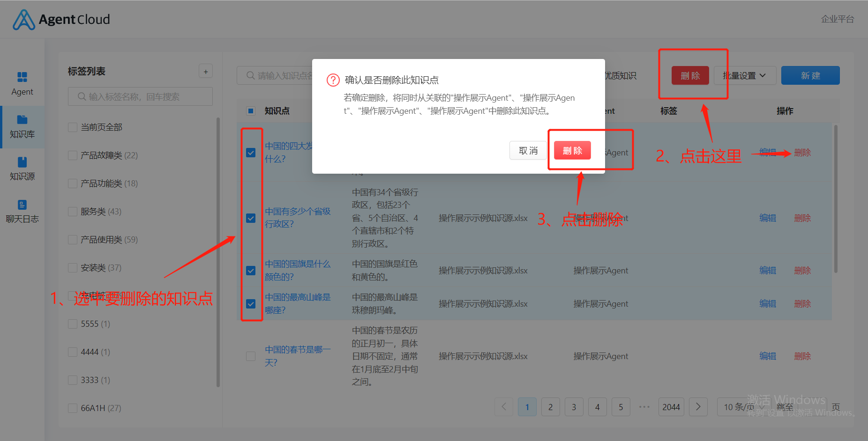
Task: Go to page 1
Action: point(527,407)
